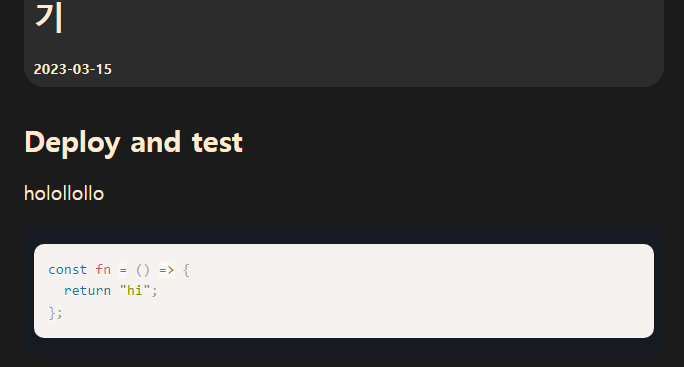Click the word "and" in the heading
The image size is (684, 367).
coord(155,142)
